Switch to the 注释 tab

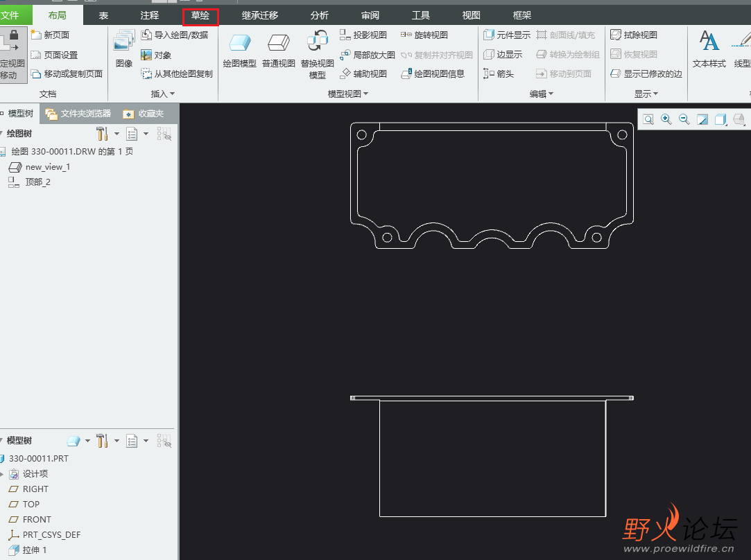149,15
